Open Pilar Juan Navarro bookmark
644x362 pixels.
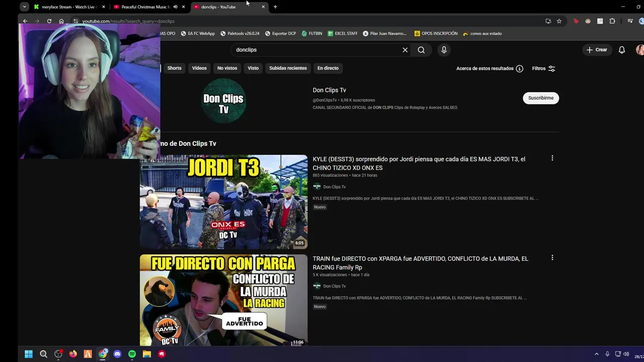coord(384,34)
